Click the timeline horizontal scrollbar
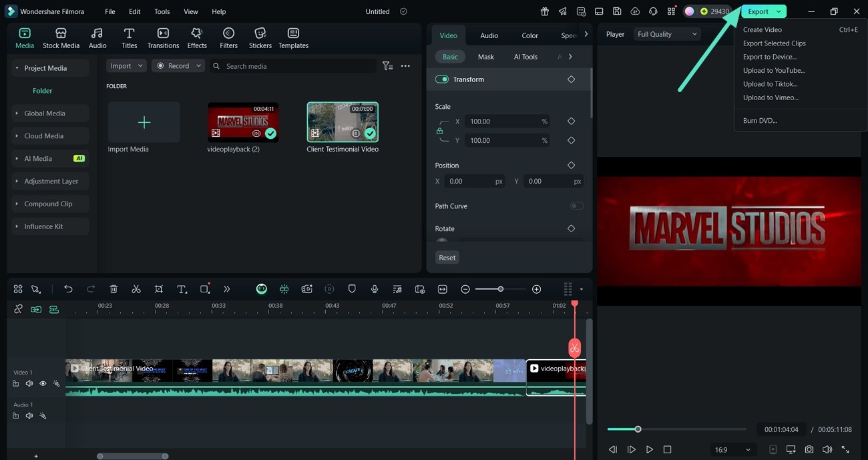The image size is (868, 460). tap(132, 457)
